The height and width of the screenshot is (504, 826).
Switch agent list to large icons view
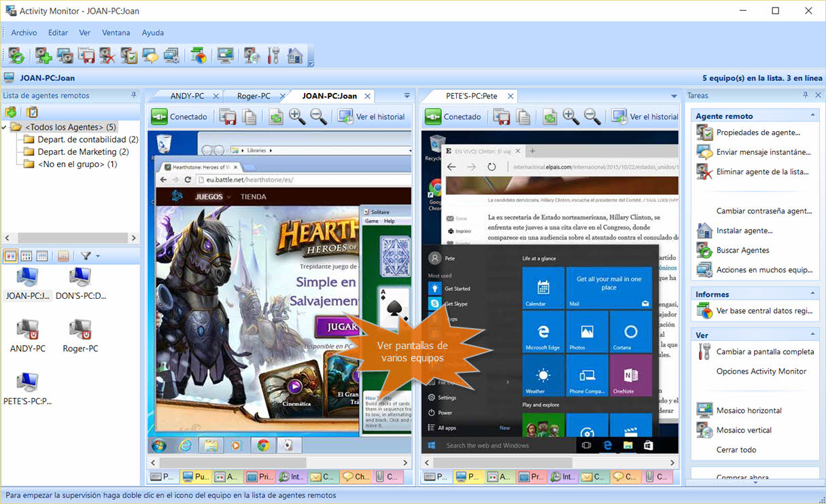click(11, 256)
